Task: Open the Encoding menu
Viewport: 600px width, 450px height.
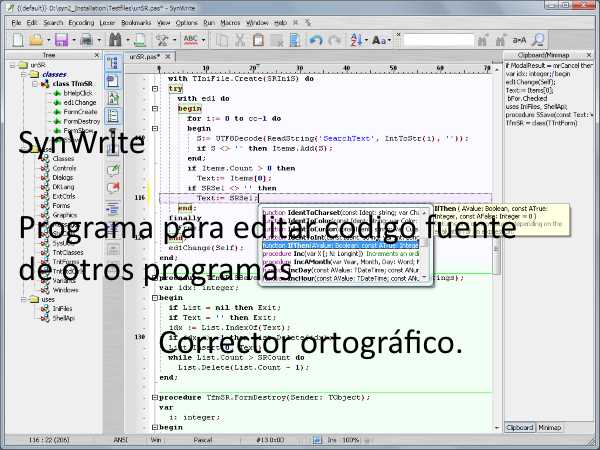Action: [x=81, y=23]
